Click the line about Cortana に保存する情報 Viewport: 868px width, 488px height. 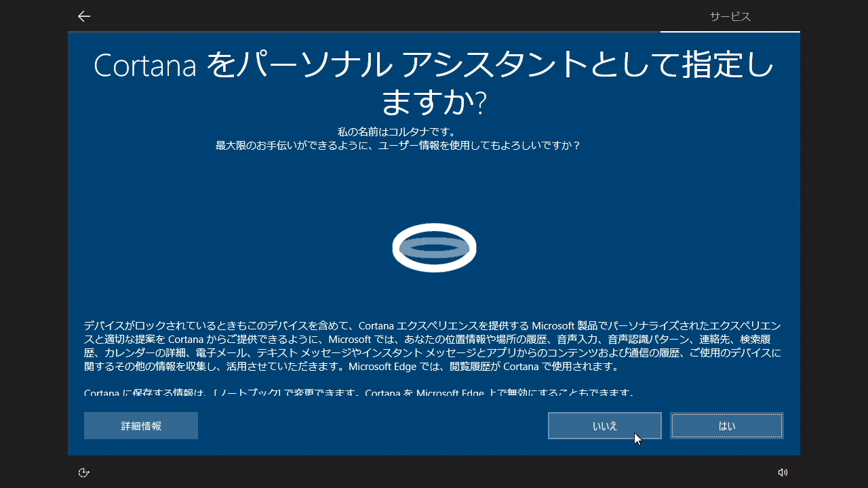point(359,392)
